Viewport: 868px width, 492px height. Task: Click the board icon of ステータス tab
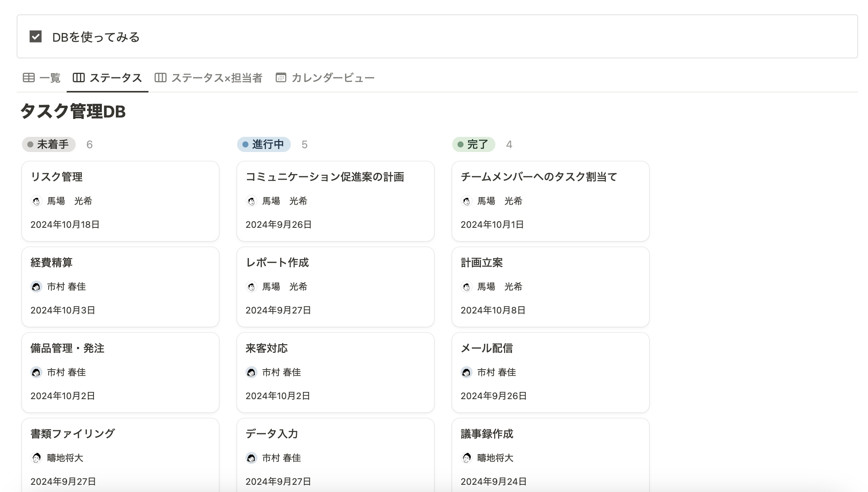pos(79,78)
